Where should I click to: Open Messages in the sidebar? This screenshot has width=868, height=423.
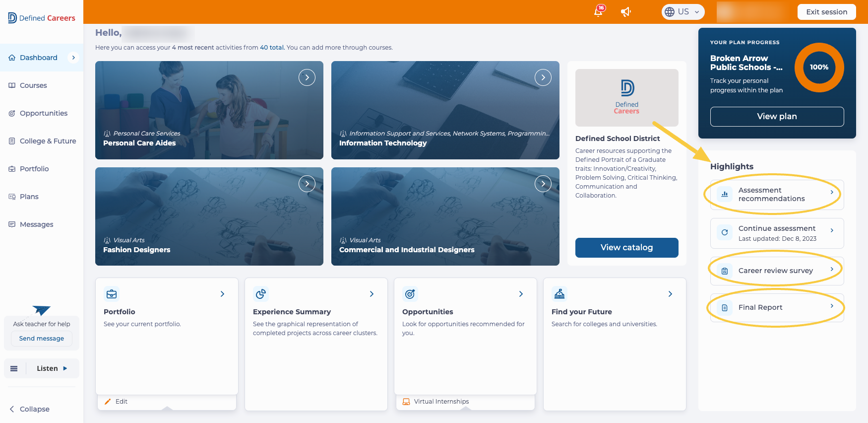tap(42, 224)
